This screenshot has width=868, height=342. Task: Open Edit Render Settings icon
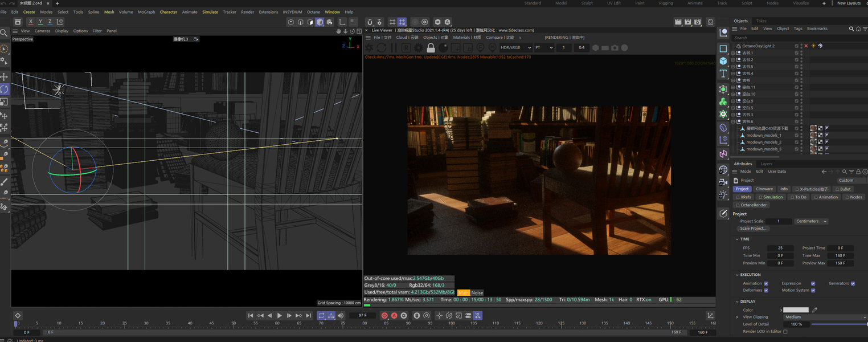pos(698,22)
